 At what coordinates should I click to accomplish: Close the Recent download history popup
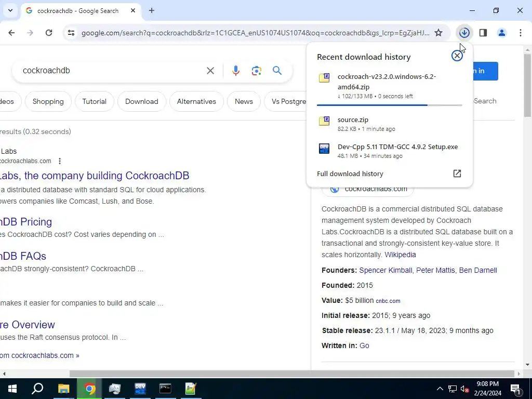[x=457, y=56]
